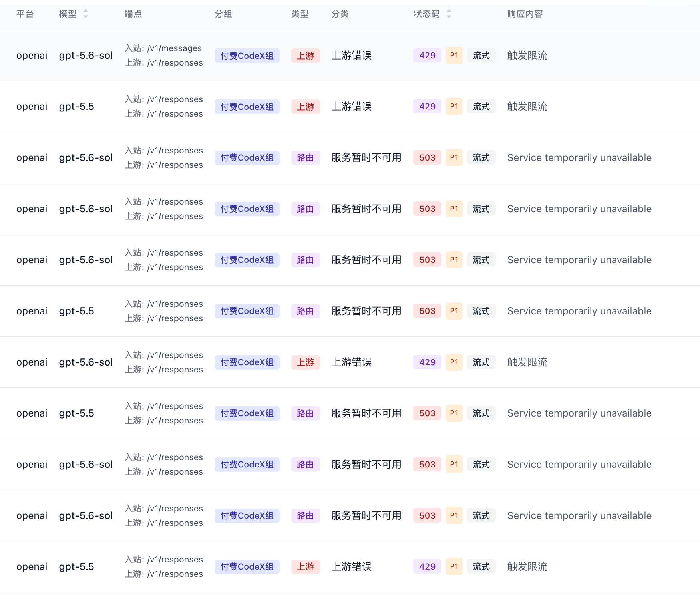Click 上游 tag in the first gpt-5.5 row
This screenshot has width=700, height=600.
[306, 107]
